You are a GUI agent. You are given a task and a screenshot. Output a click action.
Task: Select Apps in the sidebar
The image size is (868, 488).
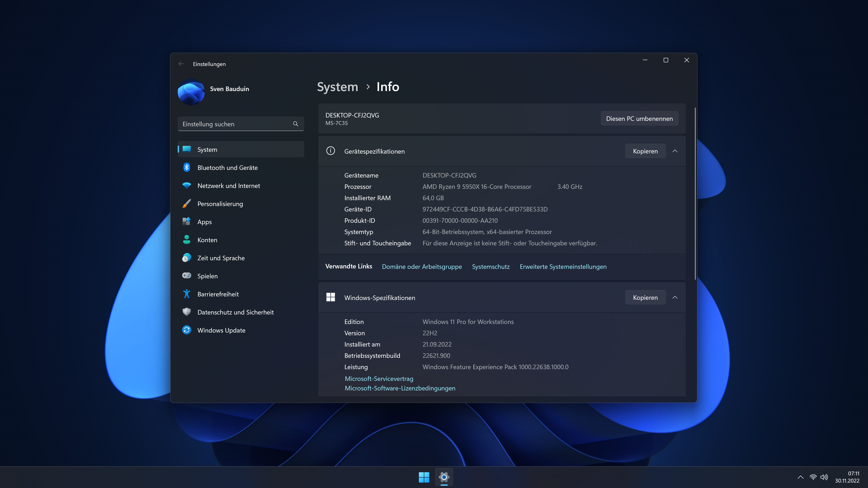205,222
